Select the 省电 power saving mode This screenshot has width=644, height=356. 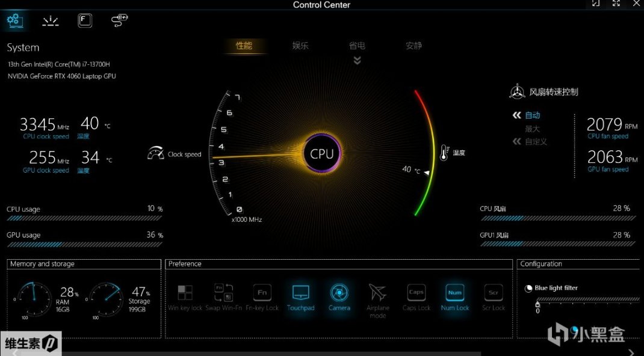tap(357, 46)
